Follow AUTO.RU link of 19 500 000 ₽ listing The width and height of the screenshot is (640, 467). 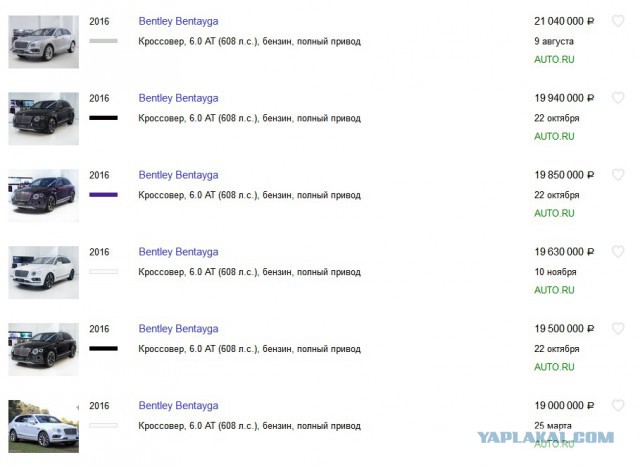click(554, 367)
